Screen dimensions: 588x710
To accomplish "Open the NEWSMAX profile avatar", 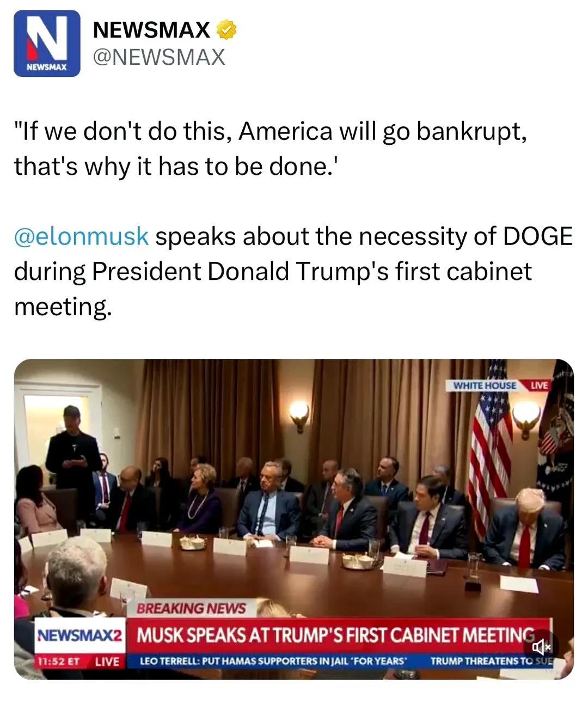I will (47, 43).
